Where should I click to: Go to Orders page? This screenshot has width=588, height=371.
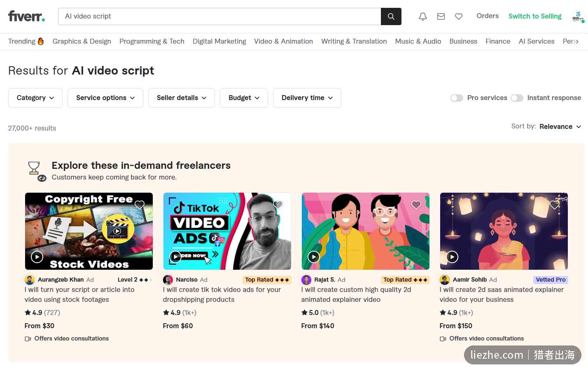[488, 16]
